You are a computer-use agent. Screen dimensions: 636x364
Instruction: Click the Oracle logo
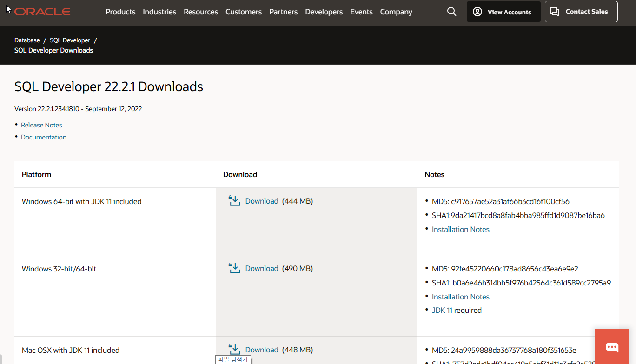coord(42,12)
